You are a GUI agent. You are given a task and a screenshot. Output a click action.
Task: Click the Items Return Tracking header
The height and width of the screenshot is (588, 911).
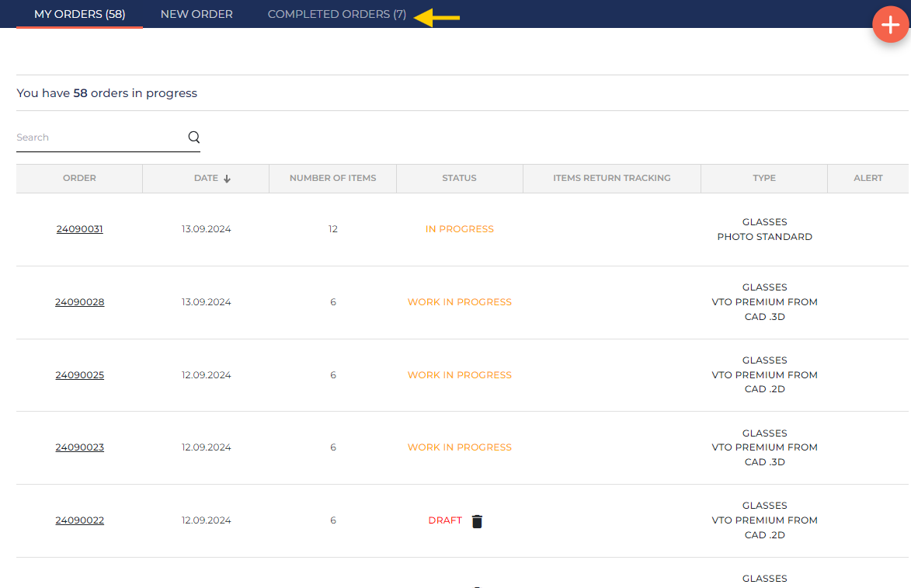611,178
